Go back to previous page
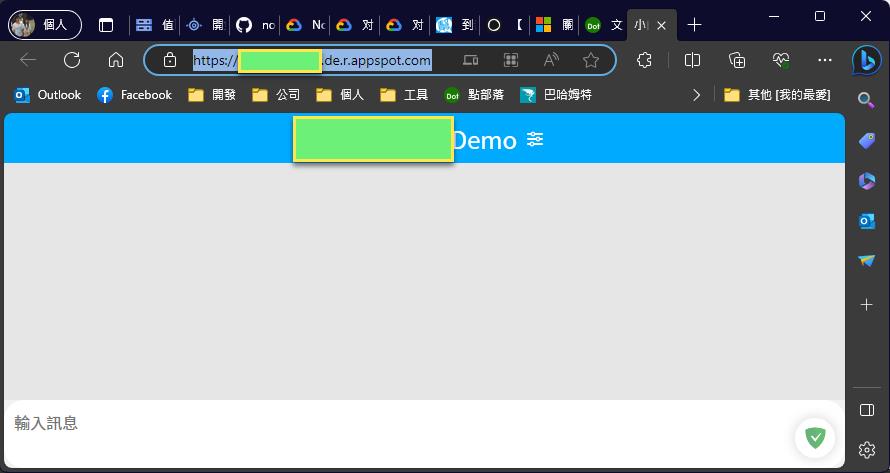 click(28, 60)
